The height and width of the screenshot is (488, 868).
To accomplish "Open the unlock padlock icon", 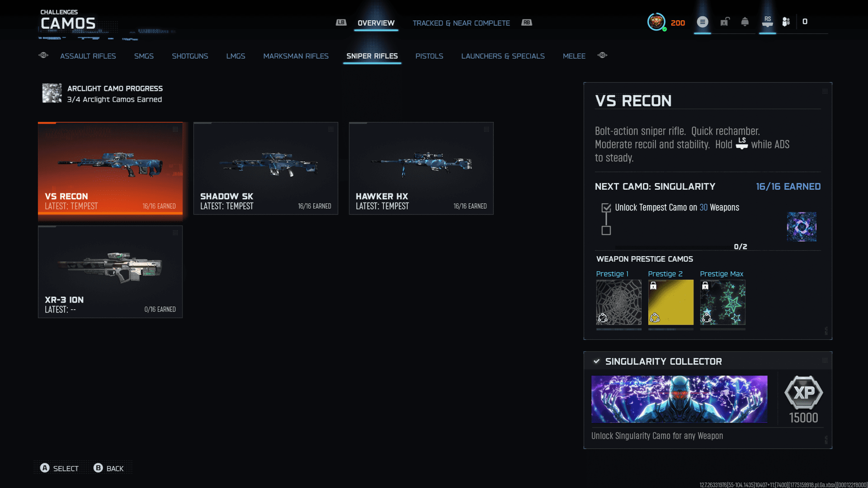I will (x=724, y=22).
